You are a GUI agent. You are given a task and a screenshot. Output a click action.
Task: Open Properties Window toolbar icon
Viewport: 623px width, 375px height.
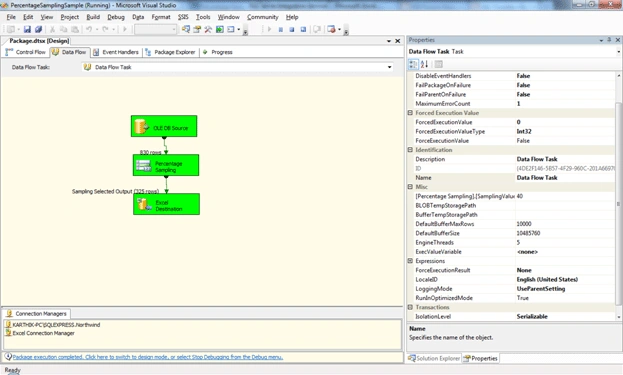point(197,29)
